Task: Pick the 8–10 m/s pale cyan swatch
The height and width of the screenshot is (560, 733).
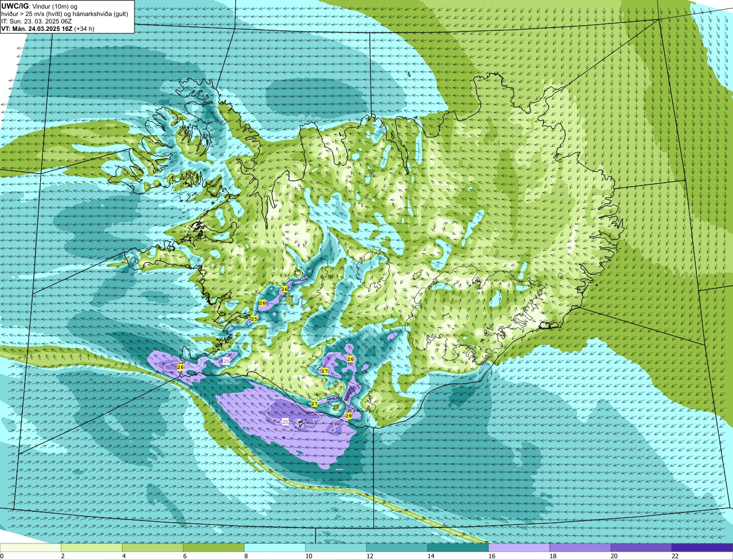Action: tap(275, 548)
